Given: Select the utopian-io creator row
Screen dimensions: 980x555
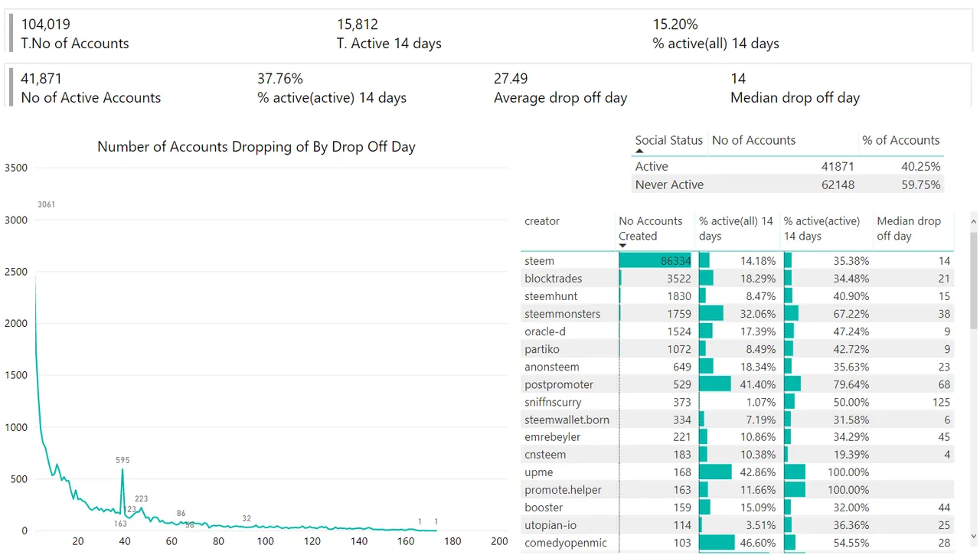Looking at the screenshot, I should [737, 525].
